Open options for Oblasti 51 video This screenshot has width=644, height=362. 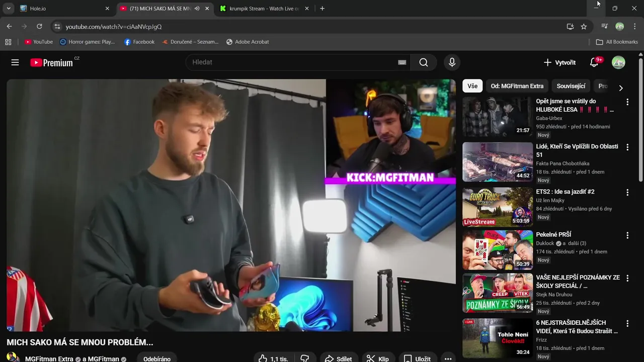click(x=627, y=147)
